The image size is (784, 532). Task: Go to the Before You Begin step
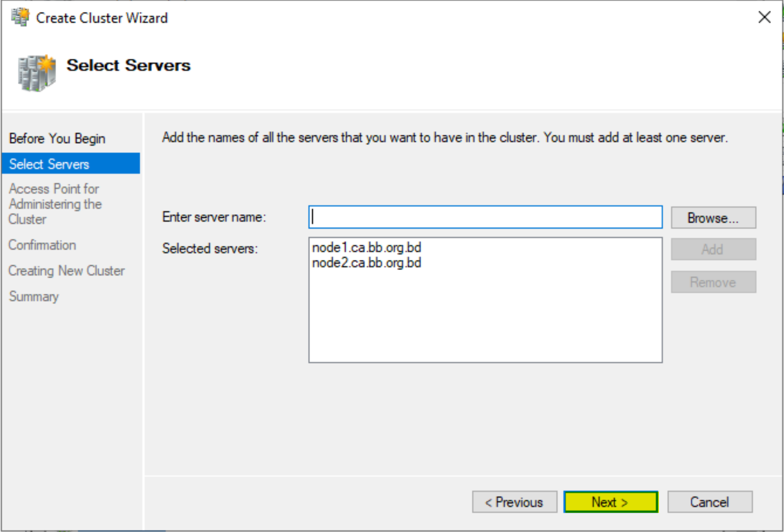point(57,139)
